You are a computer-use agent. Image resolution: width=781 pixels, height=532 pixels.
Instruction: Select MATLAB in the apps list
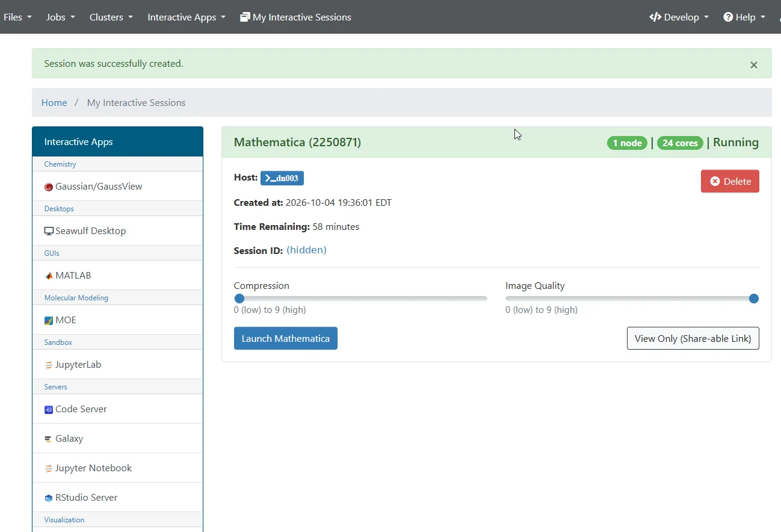[117, 276]
